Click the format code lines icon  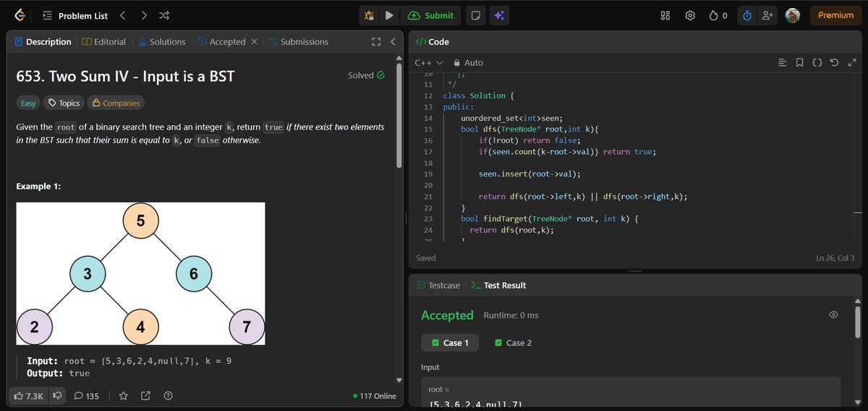tap(782, 63)
